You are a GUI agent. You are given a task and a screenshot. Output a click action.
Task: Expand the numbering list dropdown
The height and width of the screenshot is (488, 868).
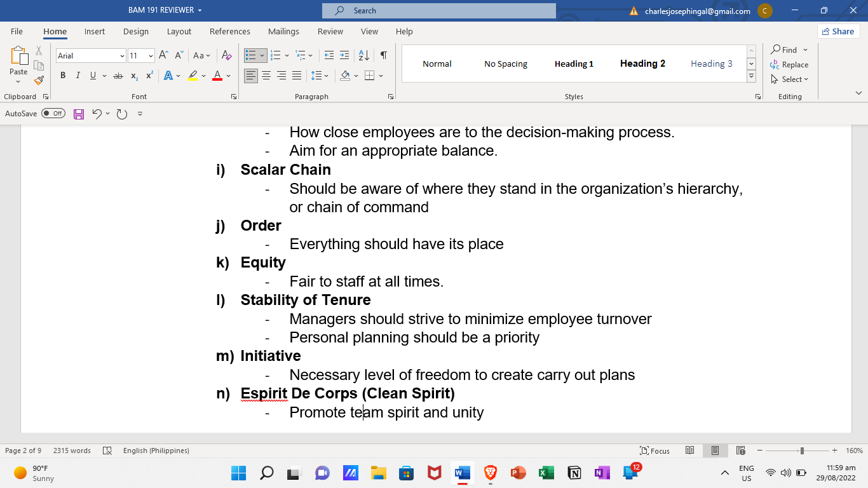click(x=287, y=56)
